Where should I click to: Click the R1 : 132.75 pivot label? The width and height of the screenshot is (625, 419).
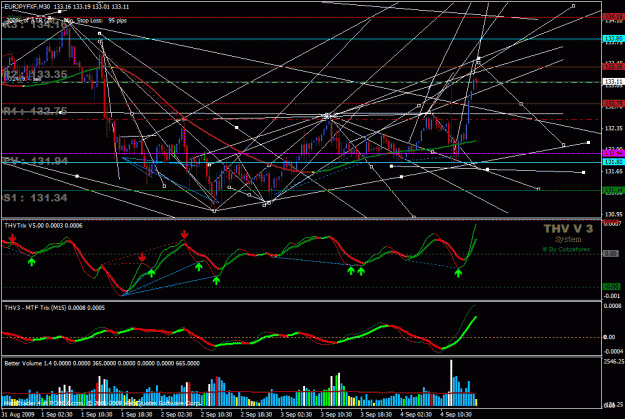(35, 111)
